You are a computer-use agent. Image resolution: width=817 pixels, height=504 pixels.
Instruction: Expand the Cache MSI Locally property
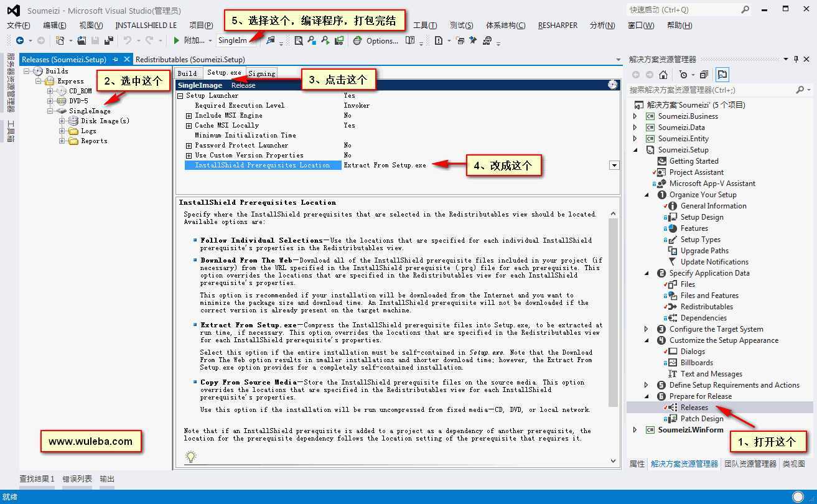click(x=189, y=126)
